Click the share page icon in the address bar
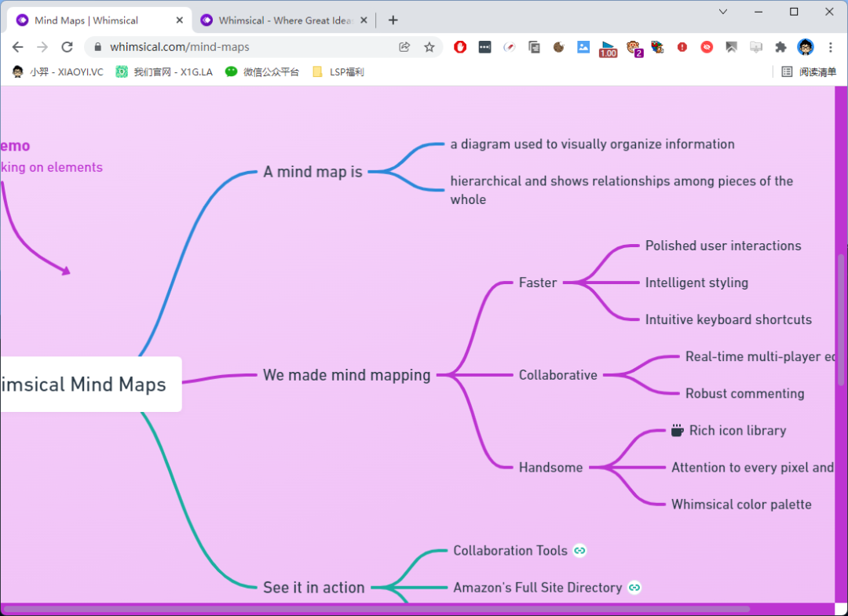848x616 pixels. point(404,47)
